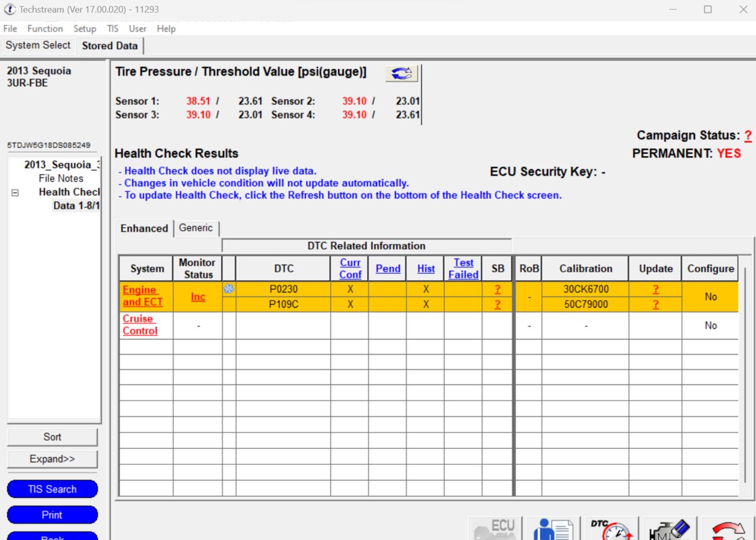Switch to the Generic tab
This screenshot has width=756, height=540.
[x=196, y=228]
